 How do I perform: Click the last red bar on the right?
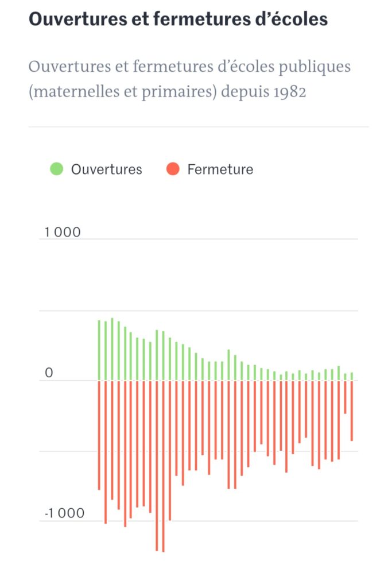pos(352,411)
